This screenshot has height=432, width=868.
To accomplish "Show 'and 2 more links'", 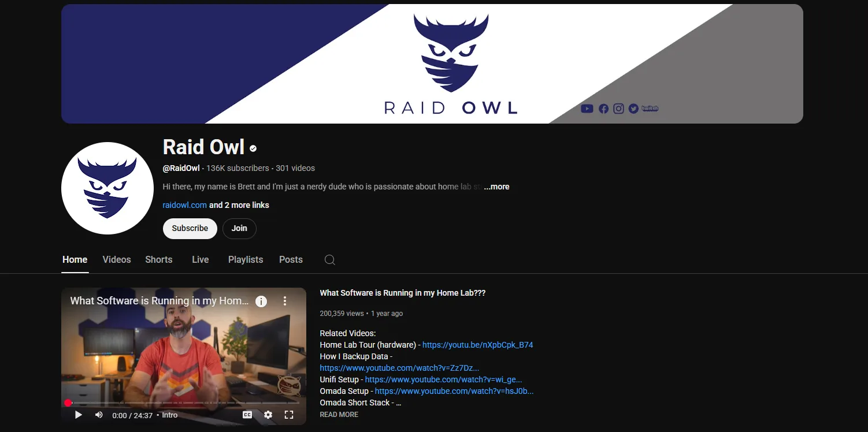I will [239, 205].
